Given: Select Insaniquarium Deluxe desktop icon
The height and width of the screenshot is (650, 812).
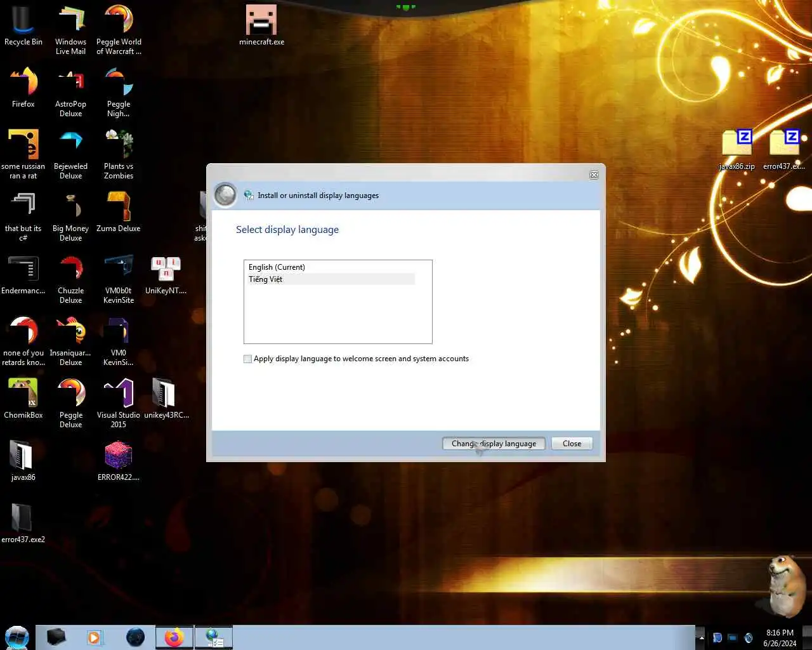Looking at the screenshot, I should coord(70,342).
